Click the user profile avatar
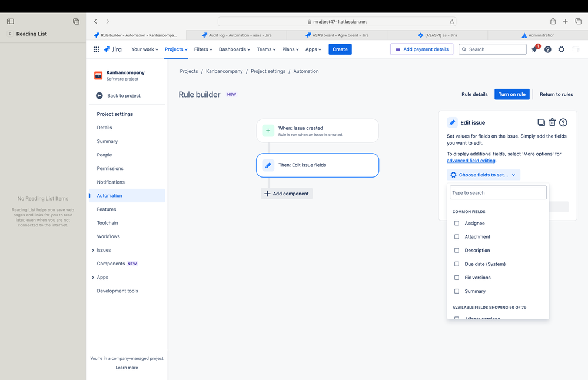The image size is (588, 380). pos(577,49)
